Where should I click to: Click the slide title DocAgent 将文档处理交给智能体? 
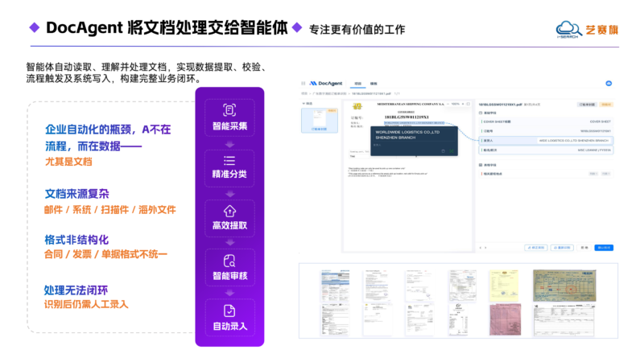click(x=167, y=27)
